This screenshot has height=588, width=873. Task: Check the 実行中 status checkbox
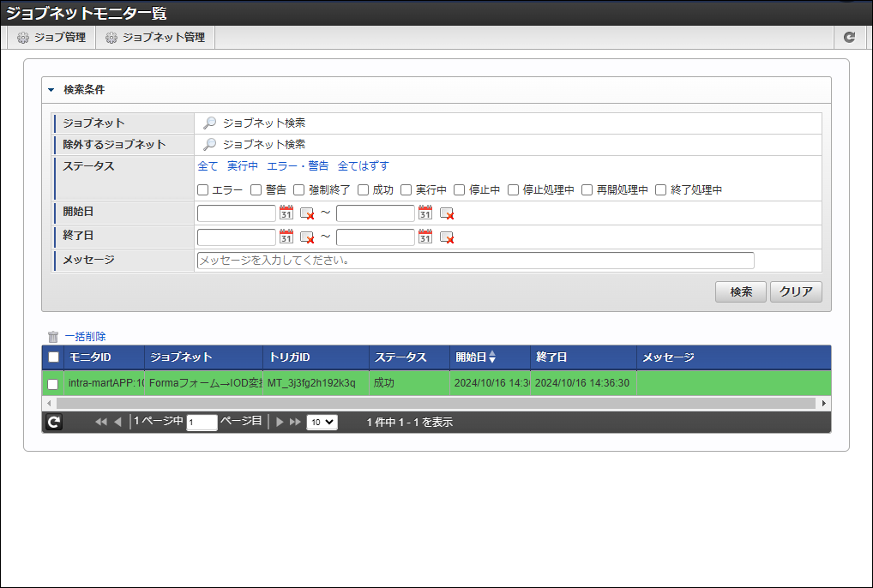click(x=406, y=190)
